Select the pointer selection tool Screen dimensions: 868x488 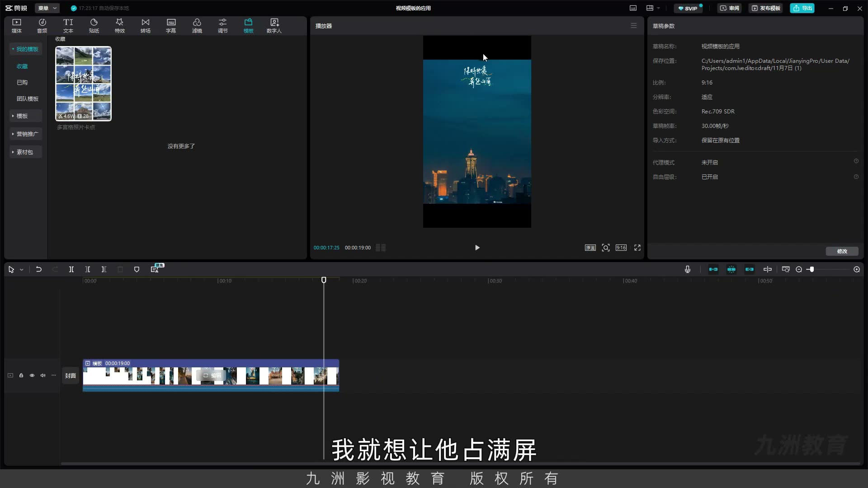coord(11,269)
